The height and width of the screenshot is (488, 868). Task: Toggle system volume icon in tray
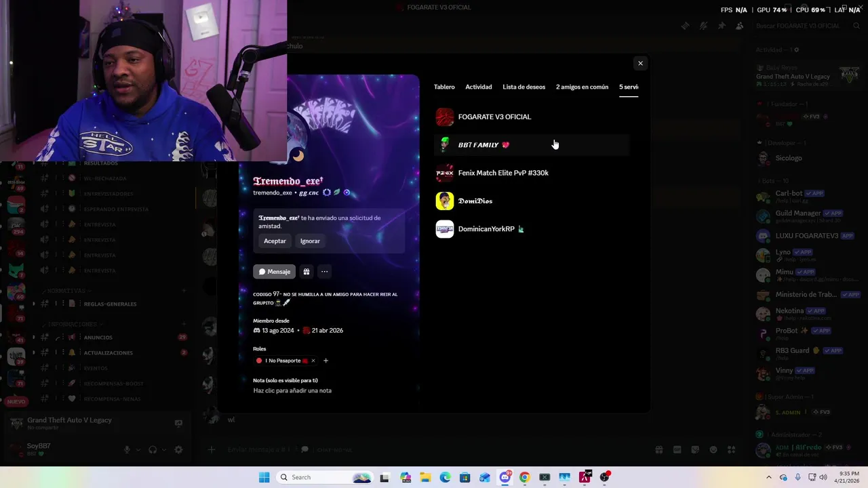tap(823, 477)
